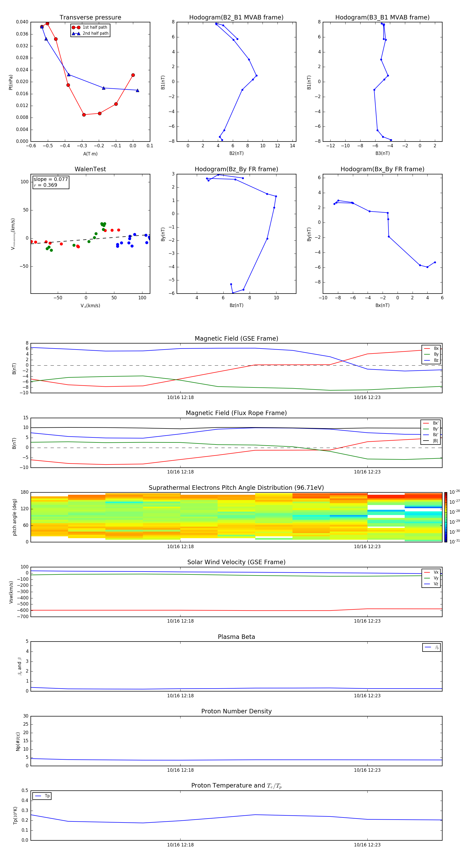This screenshot has width=473, height=868.
Task: Click the 'B2(nT)' x-axis label
Action: coord(236,153)
